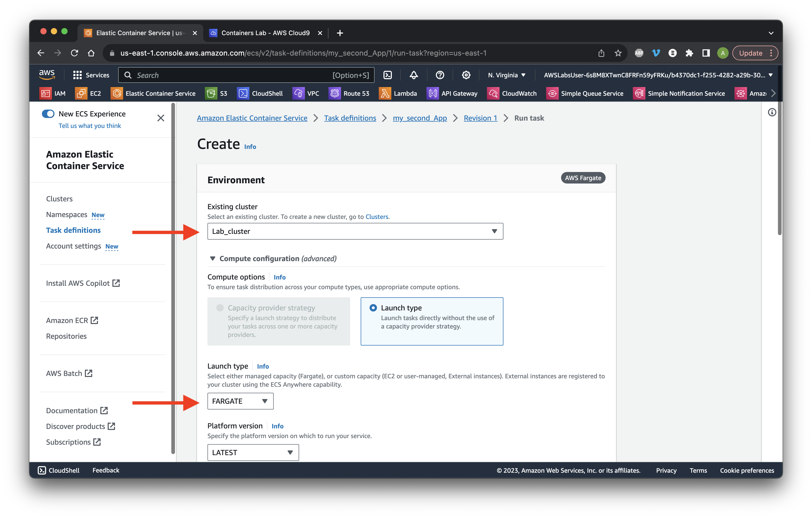The width and height of the screenshot is (812, 517).
Task: Click Tell us what you think link
Action: [x=90, y=126]
